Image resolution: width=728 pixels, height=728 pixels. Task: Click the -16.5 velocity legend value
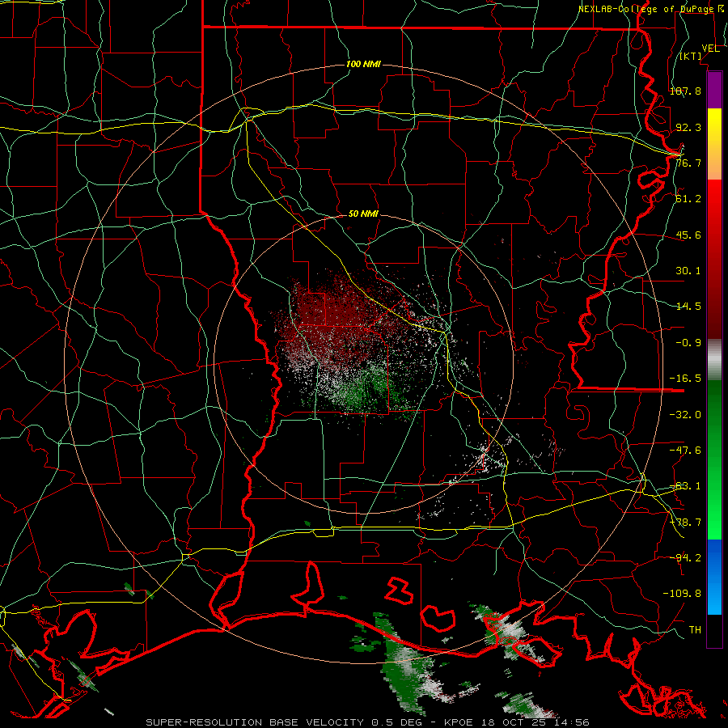pyautogui.click(x=685, y=379)
